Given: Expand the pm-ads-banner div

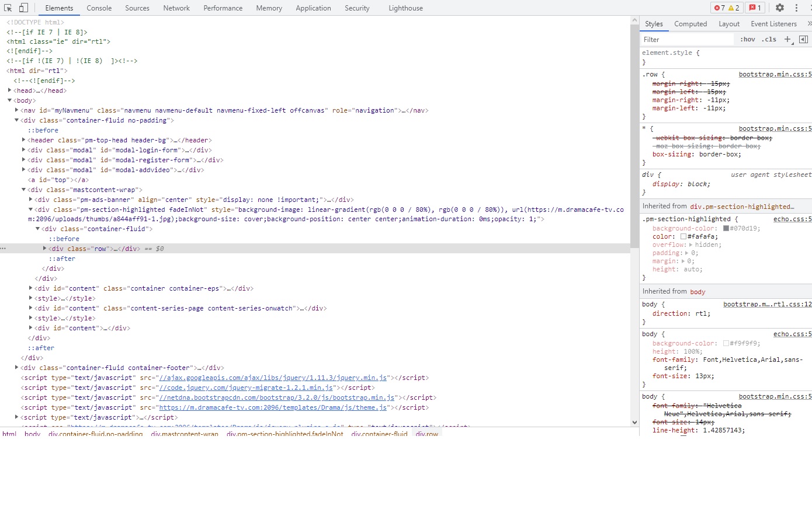Looking at the screenshot, I should 31,200.
